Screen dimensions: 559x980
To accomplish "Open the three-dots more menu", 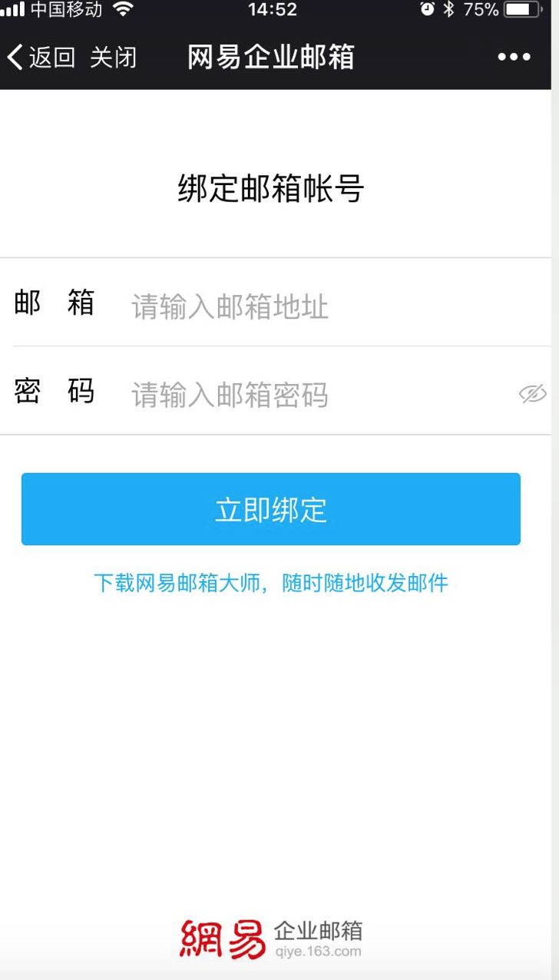I will pyautogui.click(x=514, y=57).
